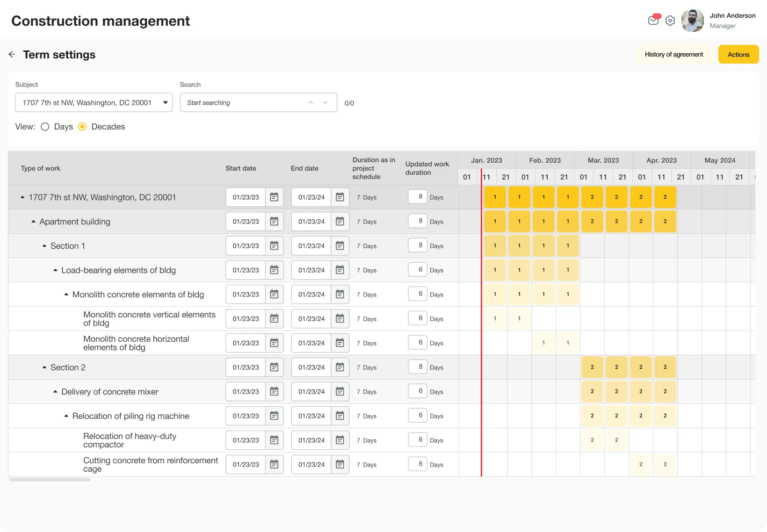Screen dimensions: 767x532
Task: Open start date calendar for Load-bearing elements
Action: tap(275, 270)
